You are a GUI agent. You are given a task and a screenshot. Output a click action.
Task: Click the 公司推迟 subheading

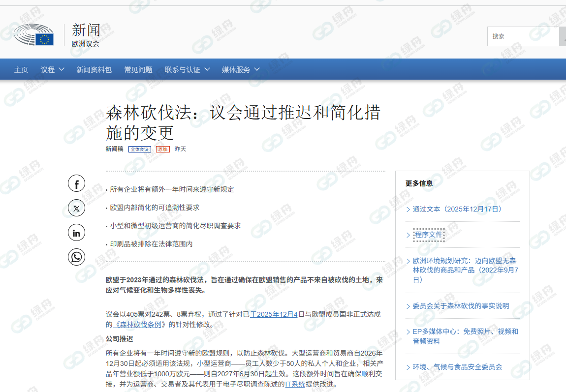point(119,339)
